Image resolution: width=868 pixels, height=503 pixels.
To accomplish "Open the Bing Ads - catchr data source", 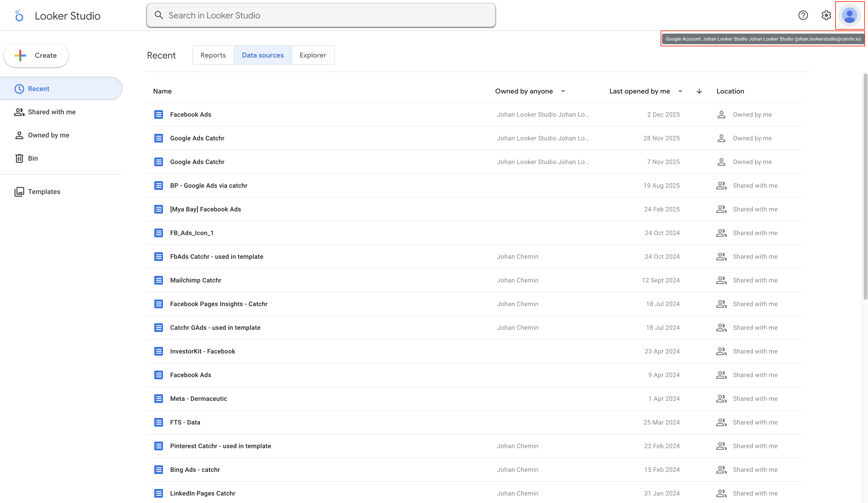I will (195, 470).
